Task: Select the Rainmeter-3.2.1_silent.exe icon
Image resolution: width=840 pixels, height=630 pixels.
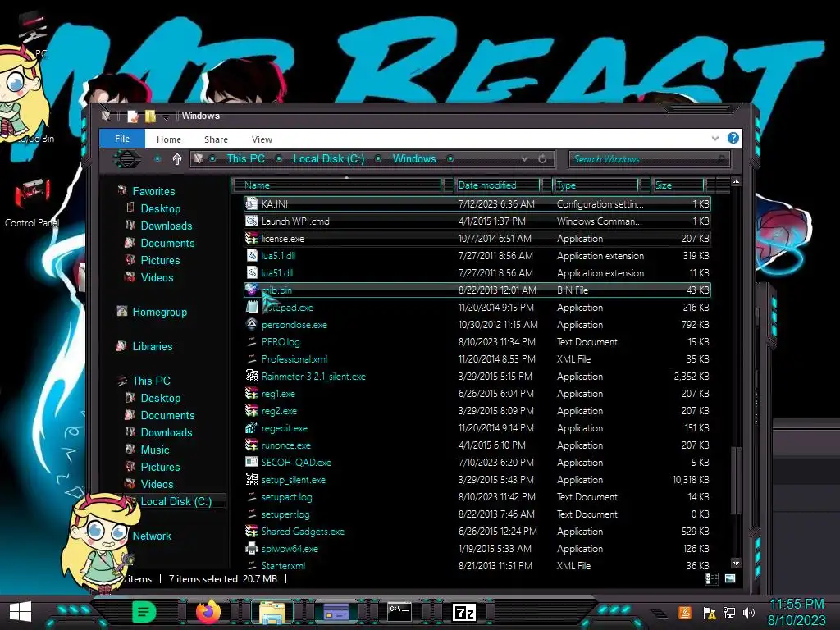Action: tap(251, 376)
